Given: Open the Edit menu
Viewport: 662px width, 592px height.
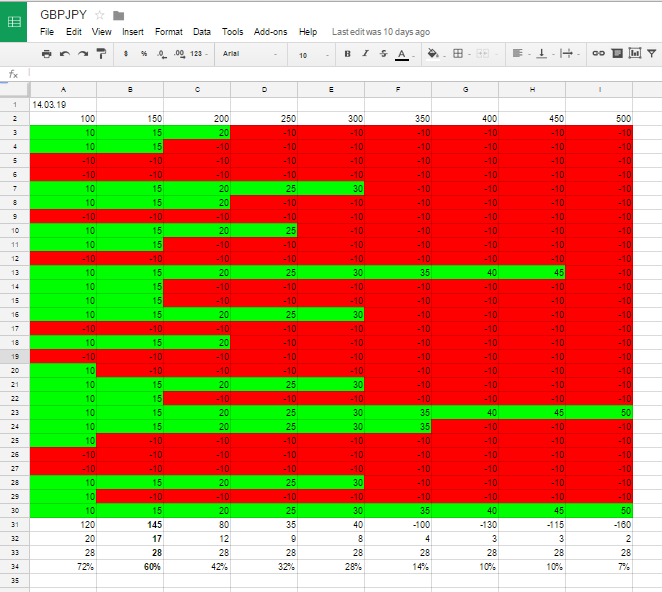Looking at the screenshot, I should click(x=74, y=32).
